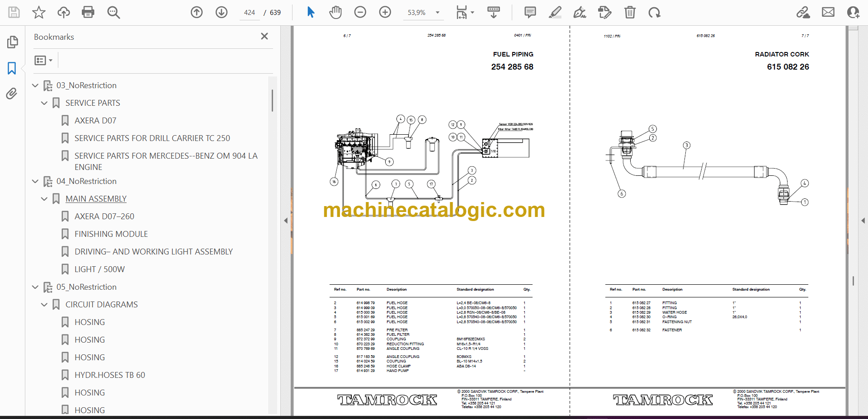Toggle the page thumbnails panel icon
868x419 pixels.
12,42
